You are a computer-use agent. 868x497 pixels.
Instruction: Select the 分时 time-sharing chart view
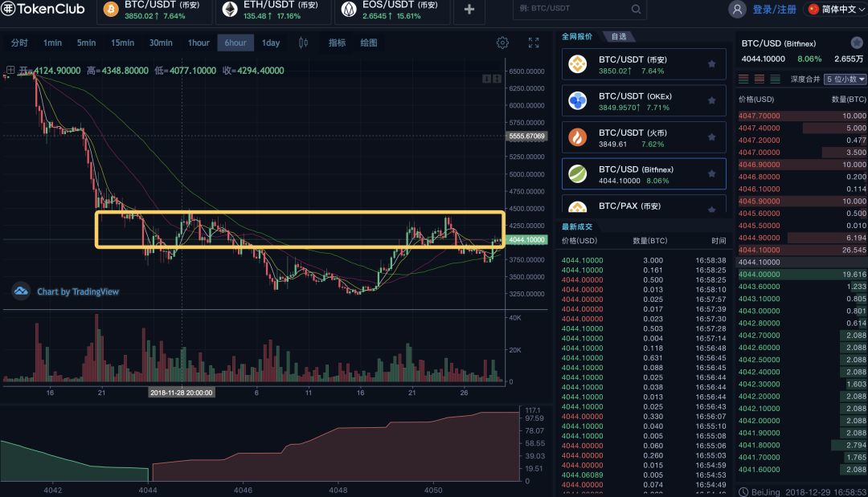(x=19, y=43)
